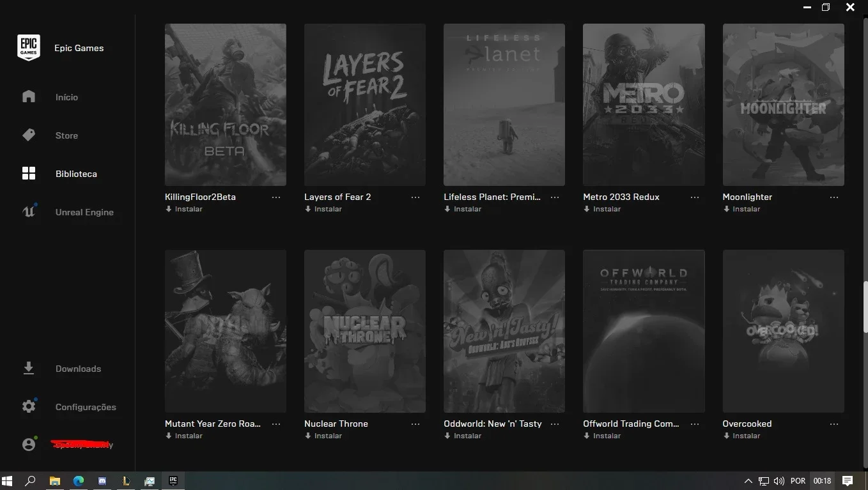Open options menu for Metro 2033 Redux
This screenshot has width=868, height=490.
pyautogui.click(x=695, y=197)
